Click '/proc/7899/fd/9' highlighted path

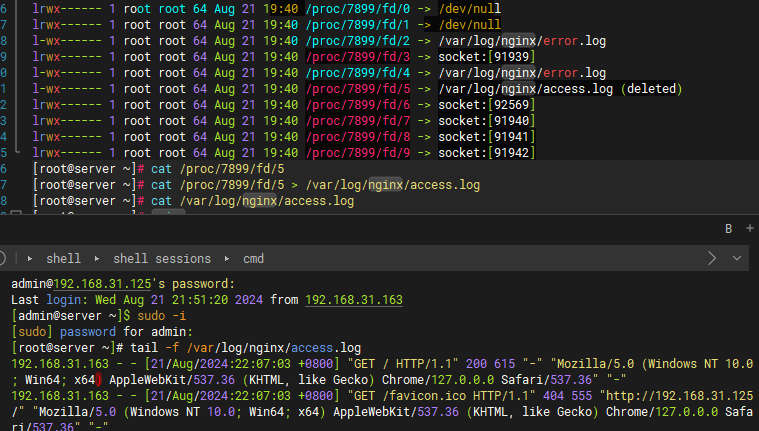[358, 153]
